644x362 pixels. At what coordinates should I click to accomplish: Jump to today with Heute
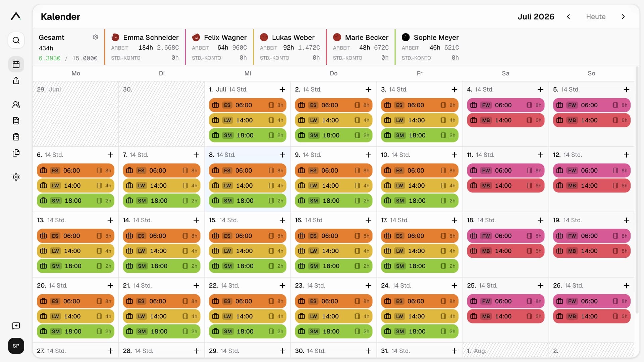596,17
